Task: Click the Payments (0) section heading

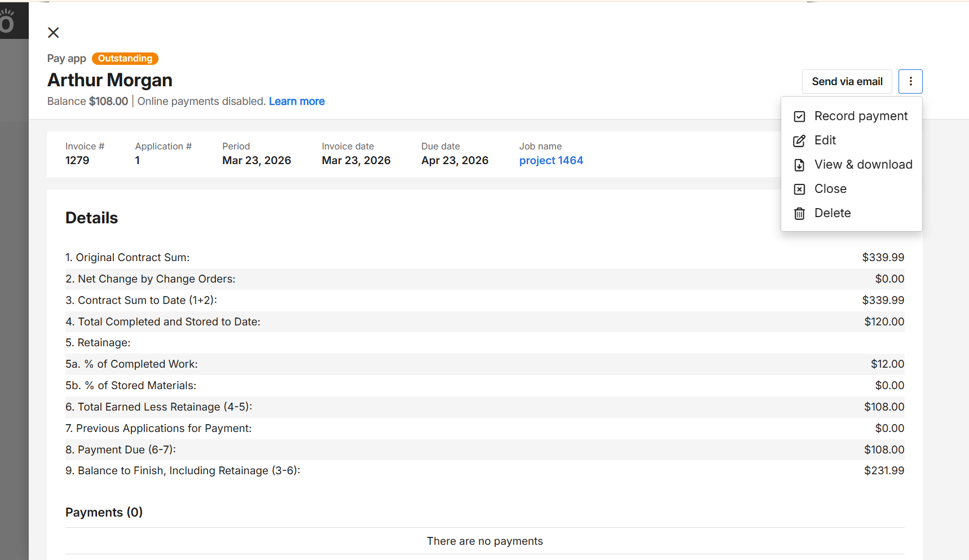Action: pyautogui.click(x=104, y=513)
